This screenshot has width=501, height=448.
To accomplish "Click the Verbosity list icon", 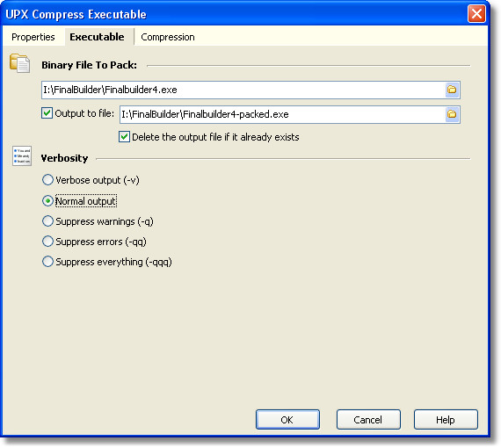I will point(22,155).
